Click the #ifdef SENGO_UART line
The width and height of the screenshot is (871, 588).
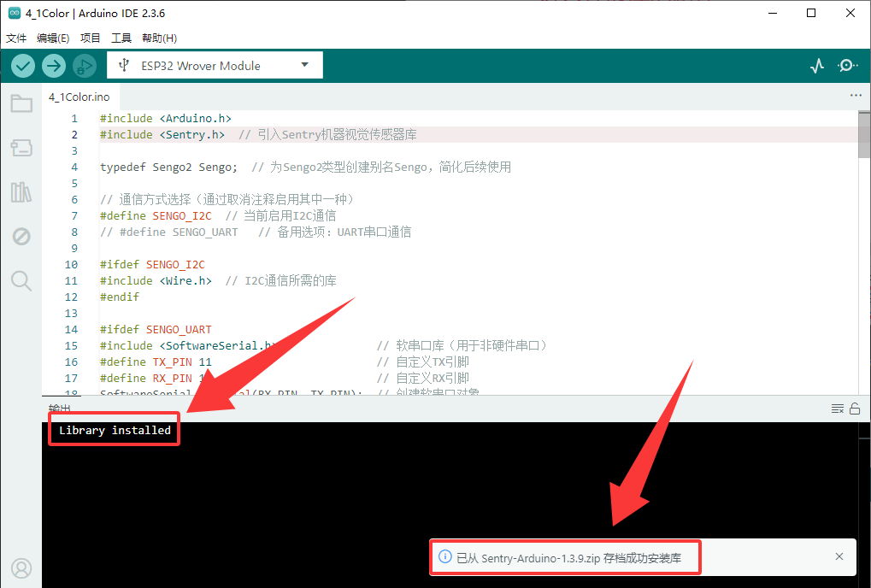pos(156,330)
